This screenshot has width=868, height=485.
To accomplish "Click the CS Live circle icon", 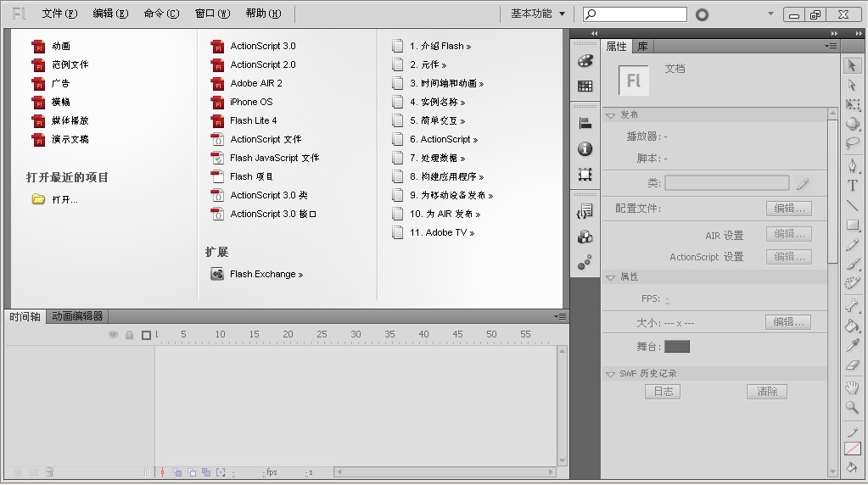I will pos(702,15).
